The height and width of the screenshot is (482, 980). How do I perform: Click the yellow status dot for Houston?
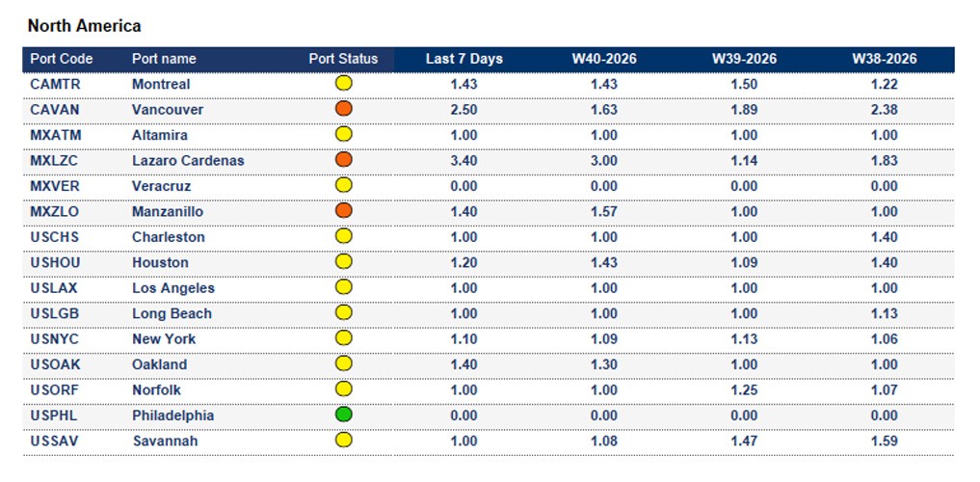click(344, 262)
